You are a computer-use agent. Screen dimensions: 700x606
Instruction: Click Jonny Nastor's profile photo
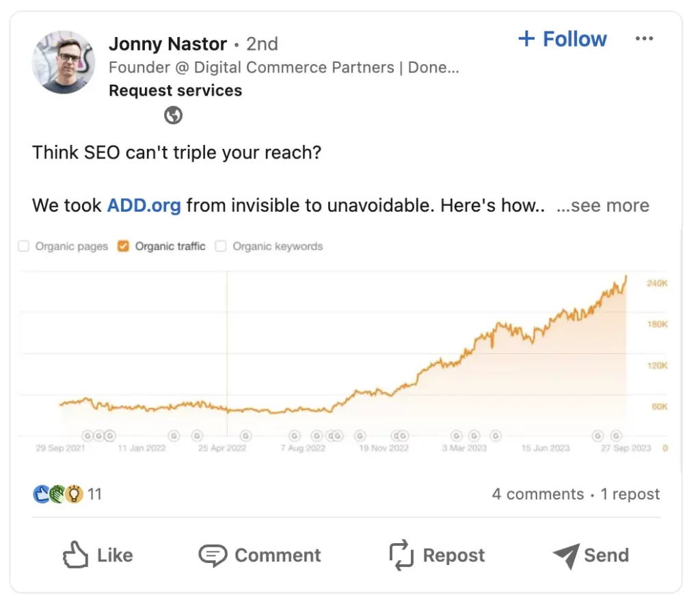click(63, 63)
